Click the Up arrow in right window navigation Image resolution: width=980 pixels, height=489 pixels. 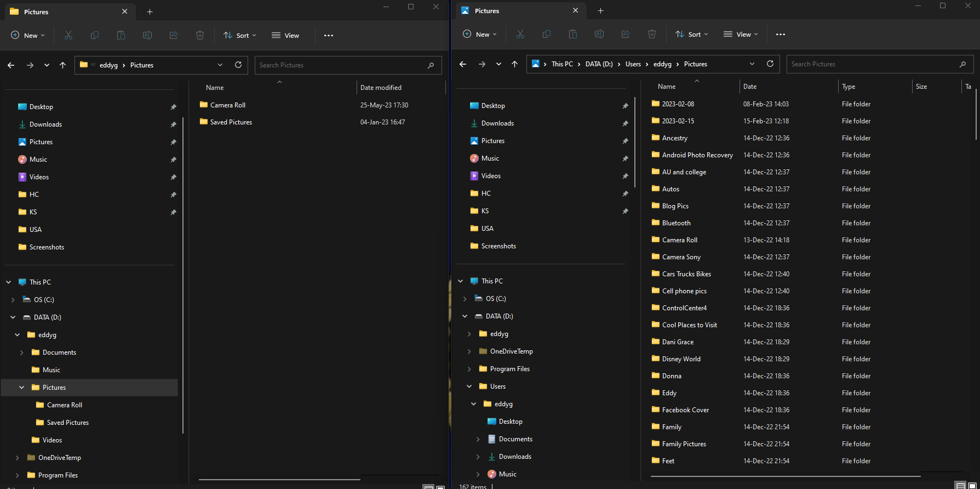click(514, 64)
